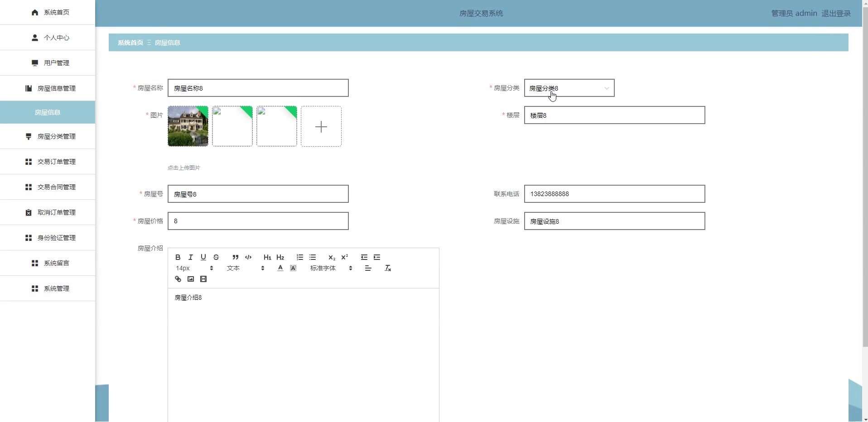Focus the 房屋号 input field

(258, 194)
